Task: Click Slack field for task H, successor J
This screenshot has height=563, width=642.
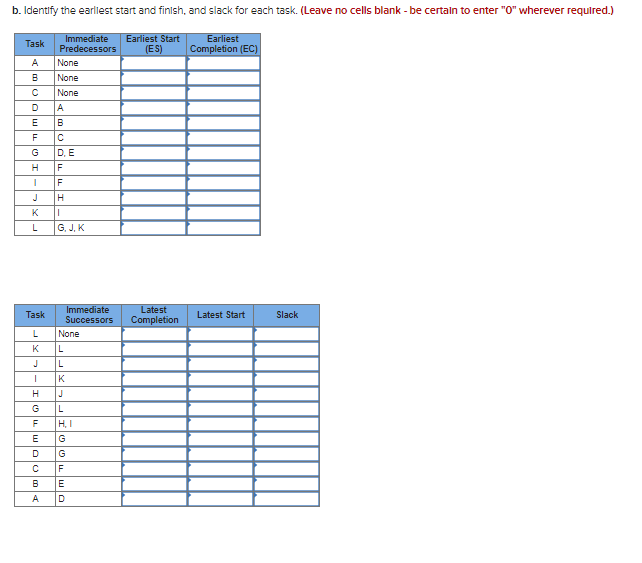Action: (x=287, y=394)
